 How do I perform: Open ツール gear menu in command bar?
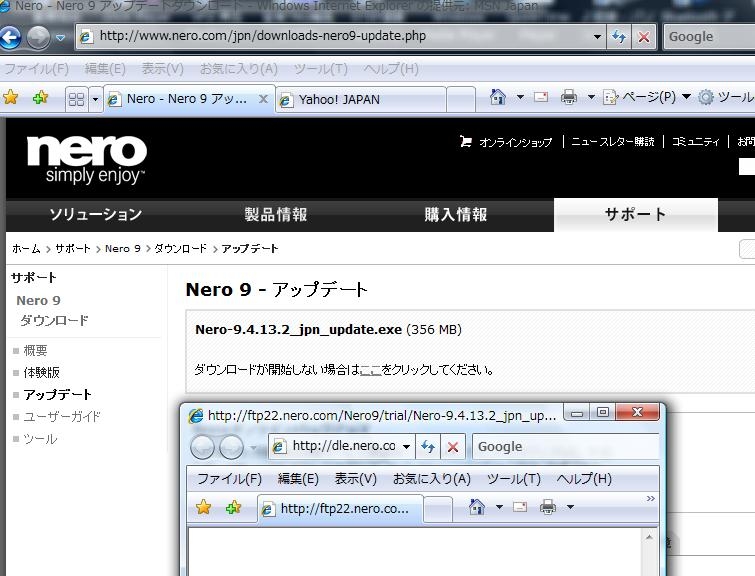pos(726,97)
